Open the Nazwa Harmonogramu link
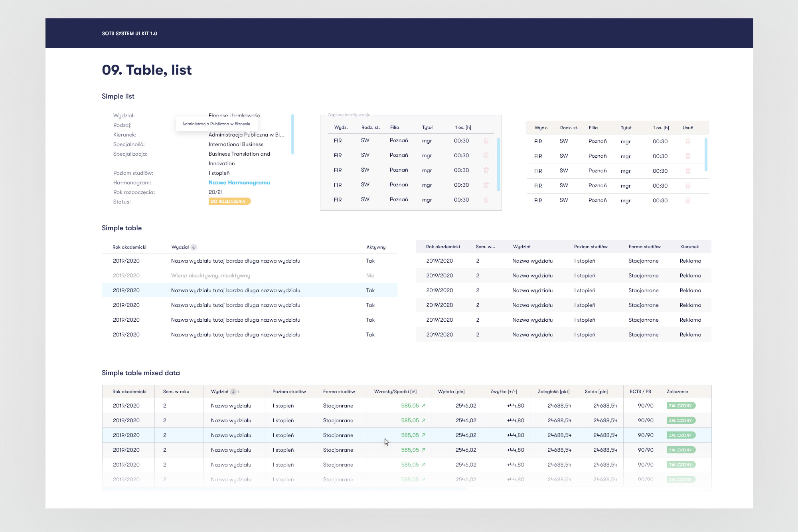The image size is (798, 532). 239,182
